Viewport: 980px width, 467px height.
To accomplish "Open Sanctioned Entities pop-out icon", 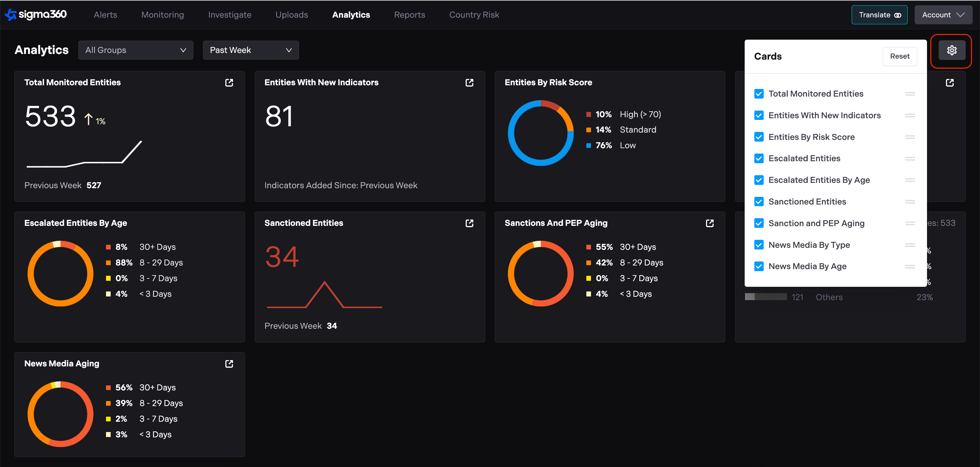I will tap(469, 223).
